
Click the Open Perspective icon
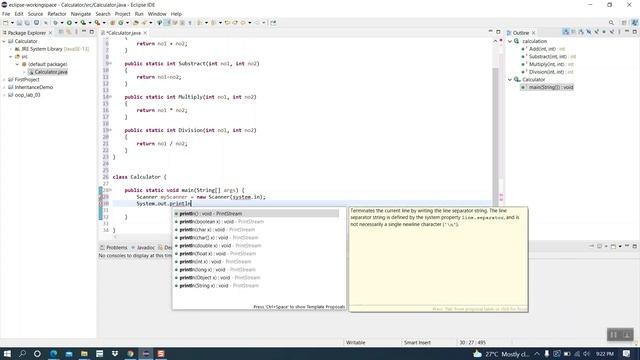pos(624,23)
